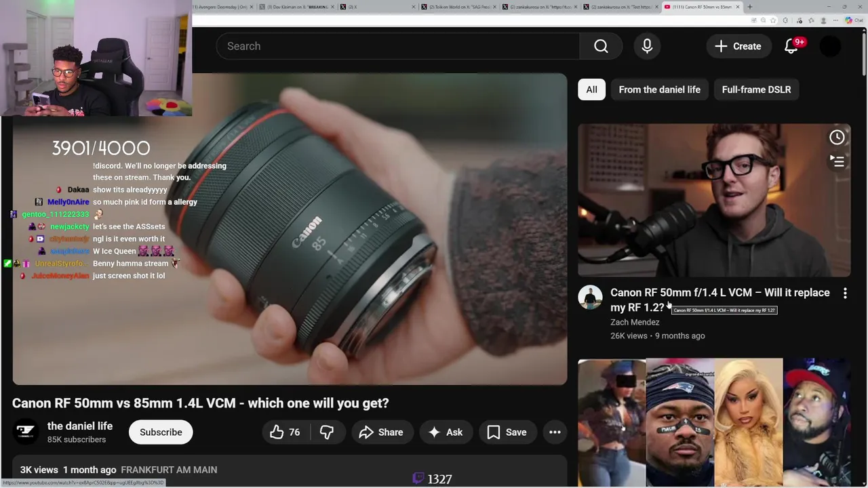The width and height of the screenshot is (868, 488).
Task: Open Zach Mendez channel avatar
Action: (590, 298)
